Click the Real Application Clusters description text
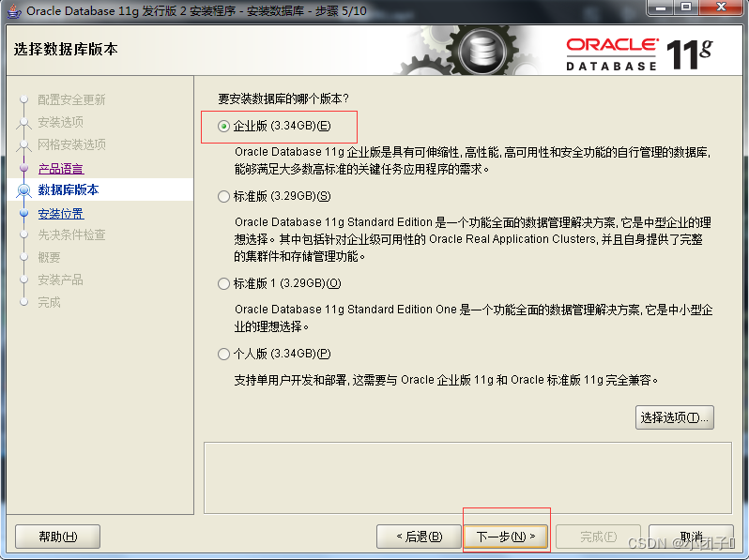Viewport: 749px width, 560px height. (472, 239)
